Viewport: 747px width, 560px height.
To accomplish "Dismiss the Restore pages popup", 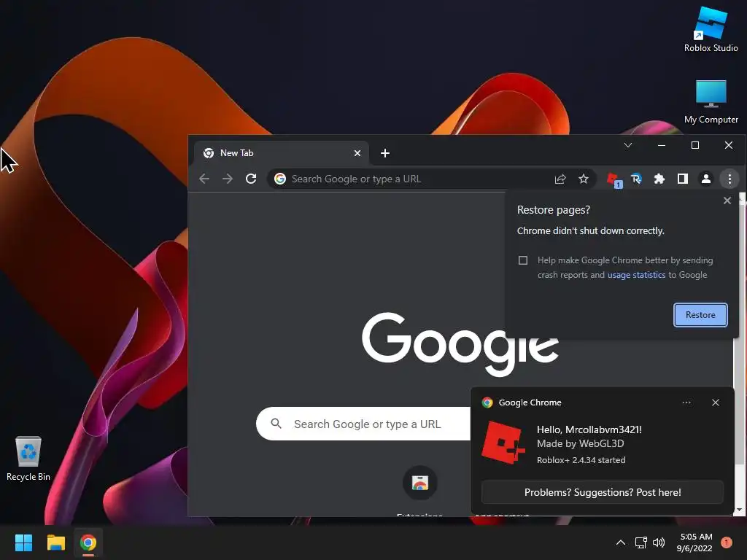I will [727, 201].
